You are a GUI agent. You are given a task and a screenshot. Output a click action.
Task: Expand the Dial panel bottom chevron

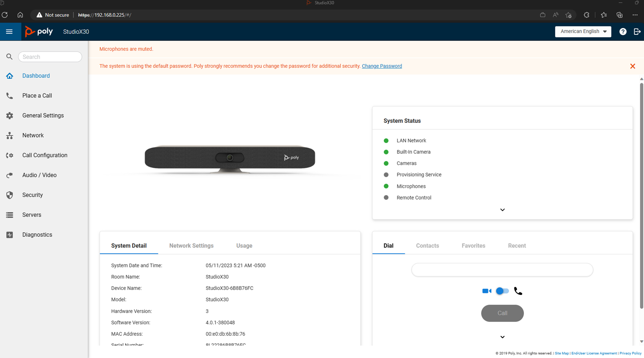coord(502,337)
